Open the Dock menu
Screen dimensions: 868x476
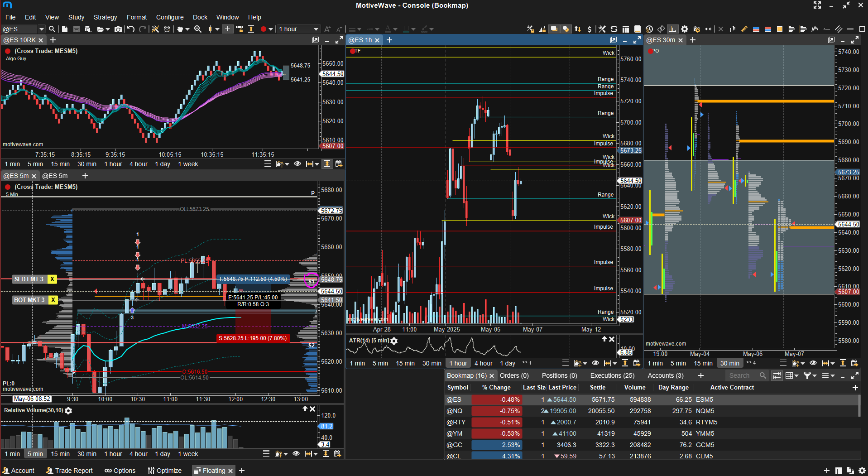pyautogui.click(x=200, y=17)
